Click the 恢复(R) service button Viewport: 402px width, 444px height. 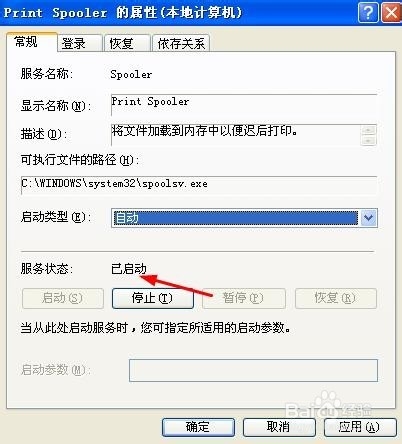pyautogui.click(x=336, y=298)
